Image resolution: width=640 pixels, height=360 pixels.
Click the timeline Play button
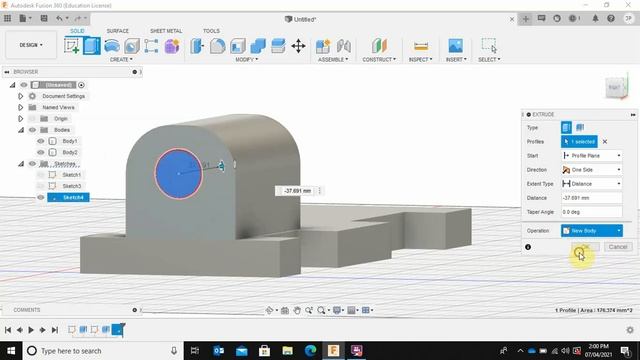31,330
